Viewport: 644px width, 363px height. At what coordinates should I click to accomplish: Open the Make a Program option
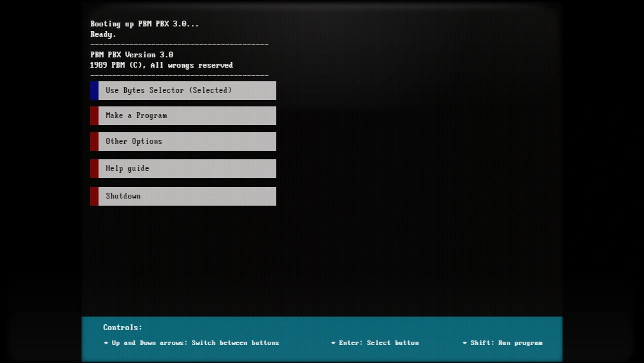183,115
